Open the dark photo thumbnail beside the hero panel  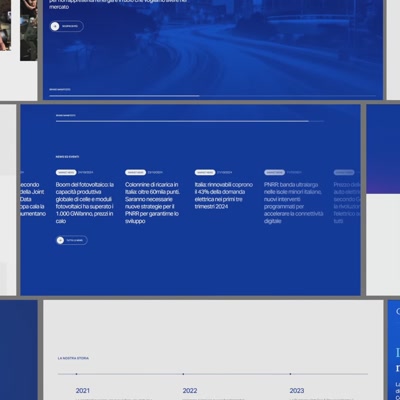pos(29,30)
